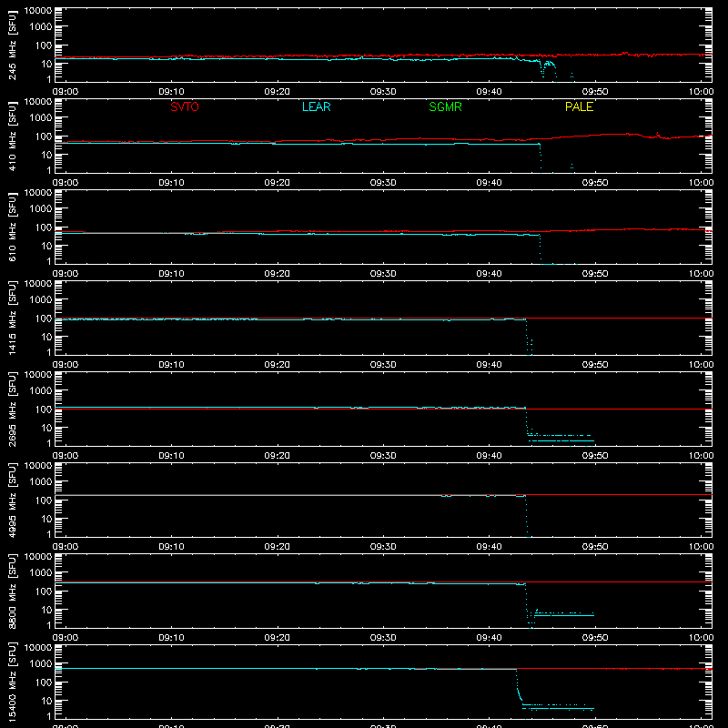Select the '2695 MHz [SFU]' axis label
Viewport: 728px width, 728px height.
[12, 409]
